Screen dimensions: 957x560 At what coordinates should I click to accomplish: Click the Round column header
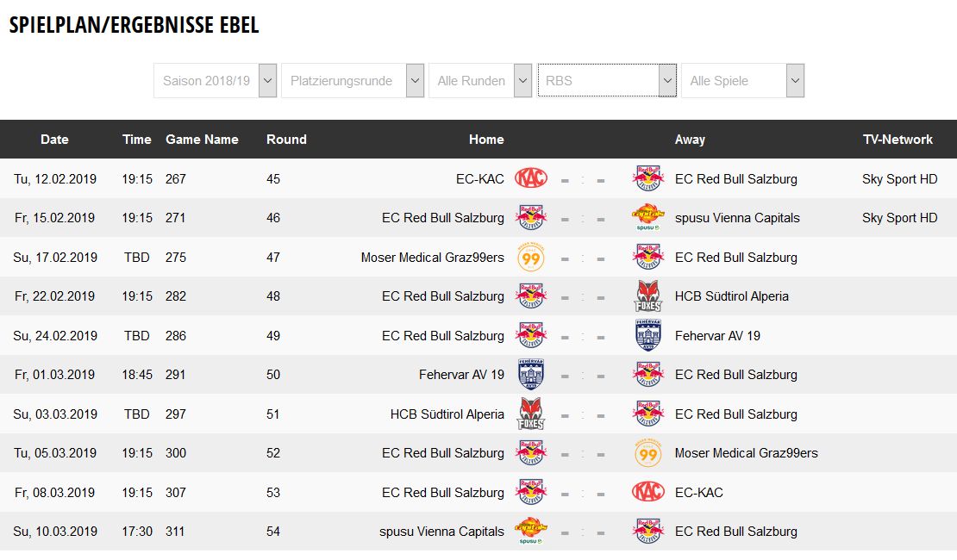286,140
